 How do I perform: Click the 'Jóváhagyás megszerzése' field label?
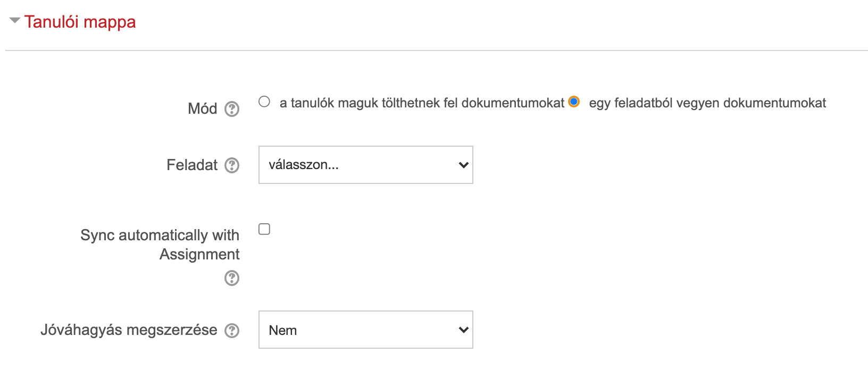pos(129,330)
